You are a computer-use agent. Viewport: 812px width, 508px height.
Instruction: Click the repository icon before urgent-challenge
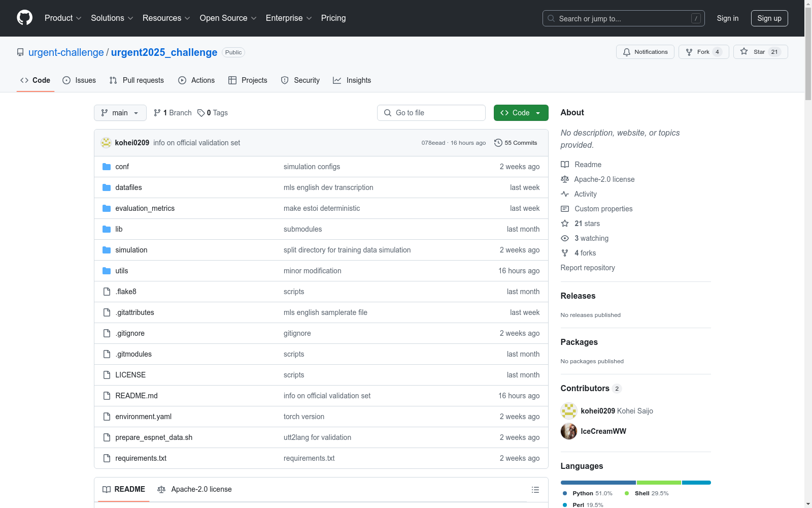20,52
